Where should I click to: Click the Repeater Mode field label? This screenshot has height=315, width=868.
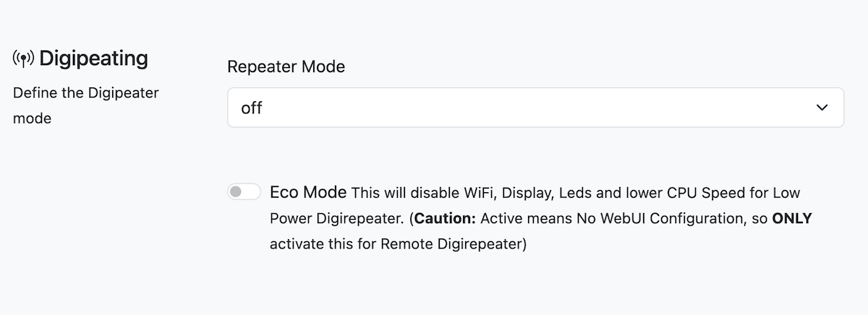coord(286,66)
